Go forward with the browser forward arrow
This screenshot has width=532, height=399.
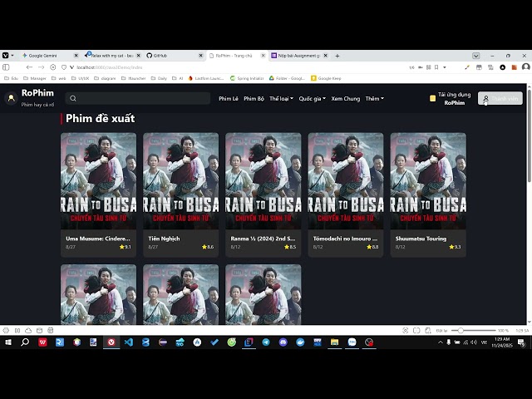[x=41, y=67]
